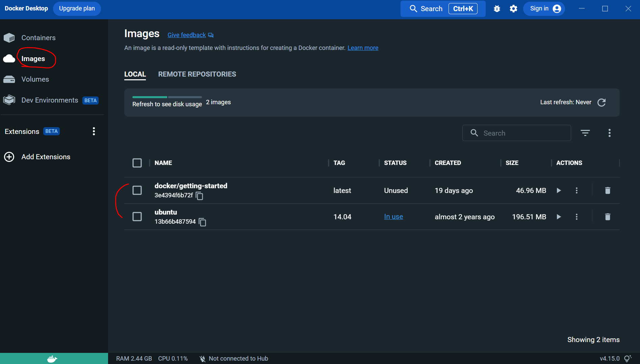Click Add Extensions label
Viewport: 640px width, 364px height.
point(46,157)
